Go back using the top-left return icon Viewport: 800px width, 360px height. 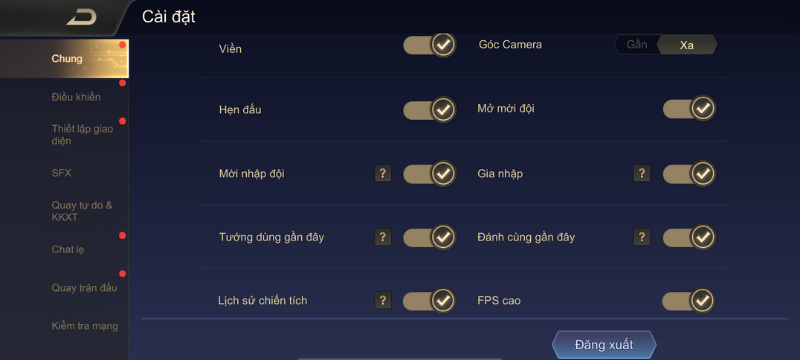point(82,18)
